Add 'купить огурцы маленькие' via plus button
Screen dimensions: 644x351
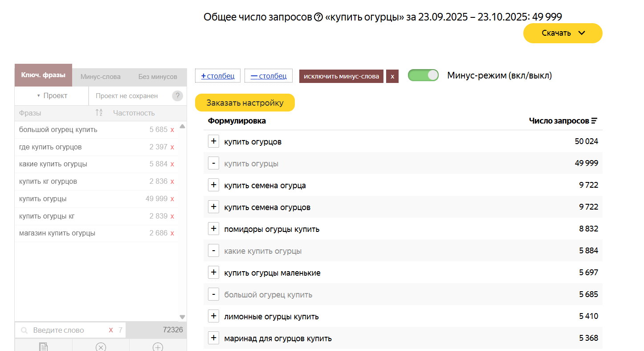tap(214, 273)
